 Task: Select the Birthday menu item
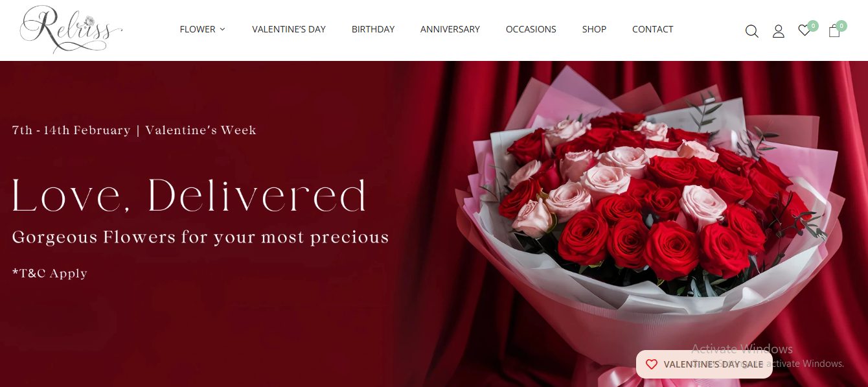click(373, 29)
